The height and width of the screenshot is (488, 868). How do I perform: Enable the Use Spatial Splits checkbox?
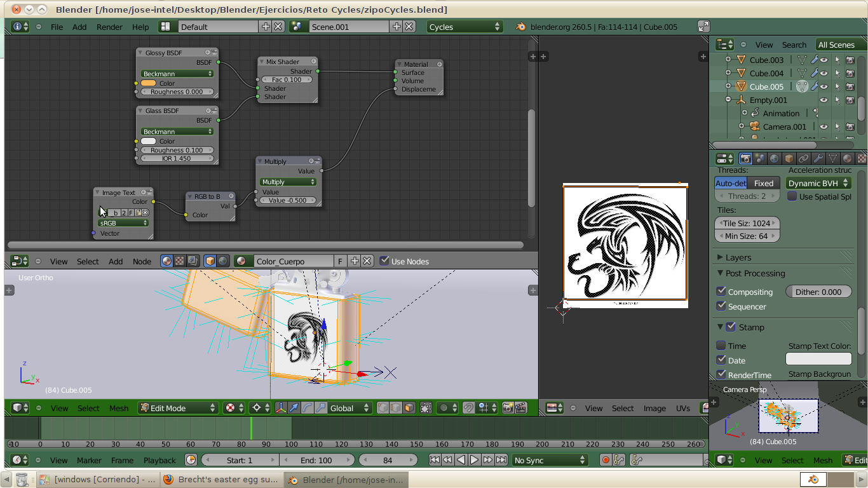pos(792,196)
